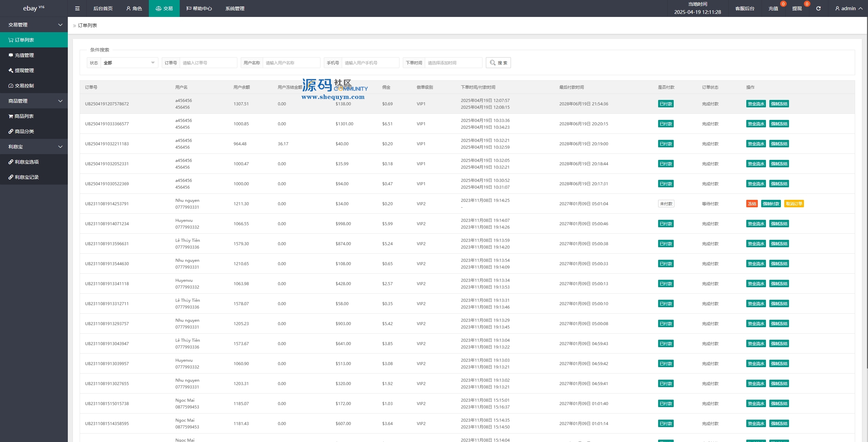This screenshot has width=868, height=442.
Task: Open 交易控制 with gauge icon
Action: pyautogui.click(x=24, y=86)
